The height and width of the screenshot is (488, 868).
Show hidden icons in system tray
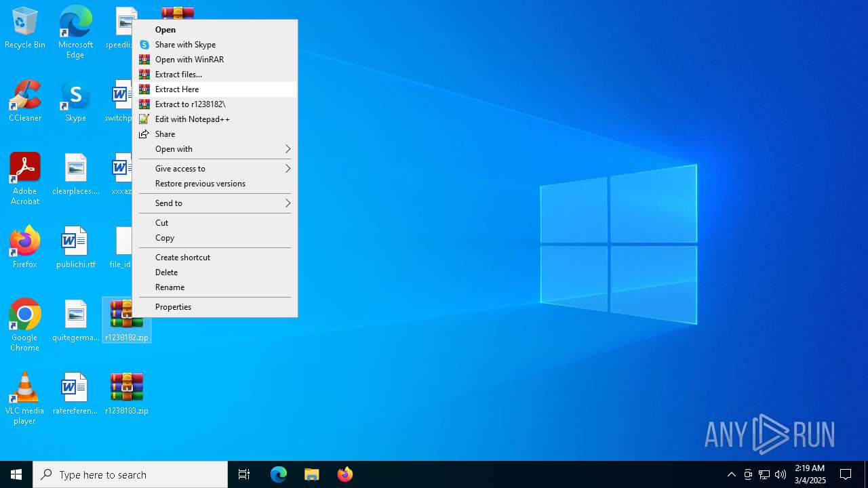click(x=732, y=474)
